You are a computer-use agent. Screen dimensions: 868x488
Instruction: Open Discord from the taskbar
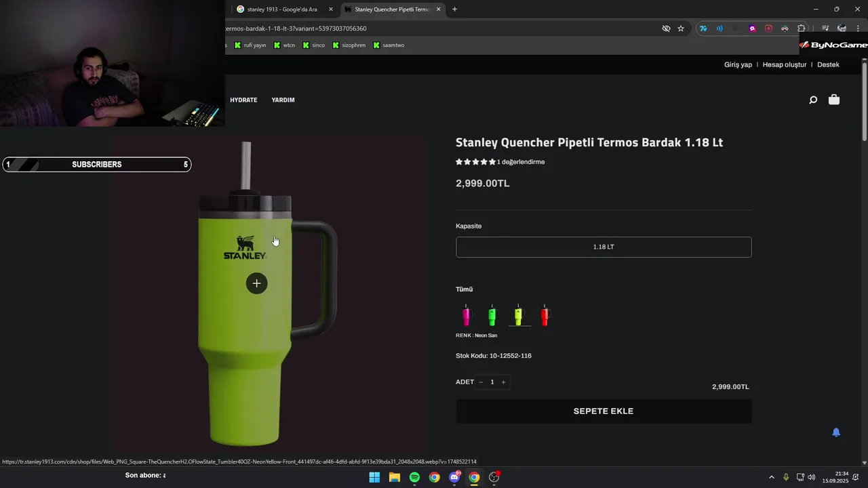[x=454, y=477]
